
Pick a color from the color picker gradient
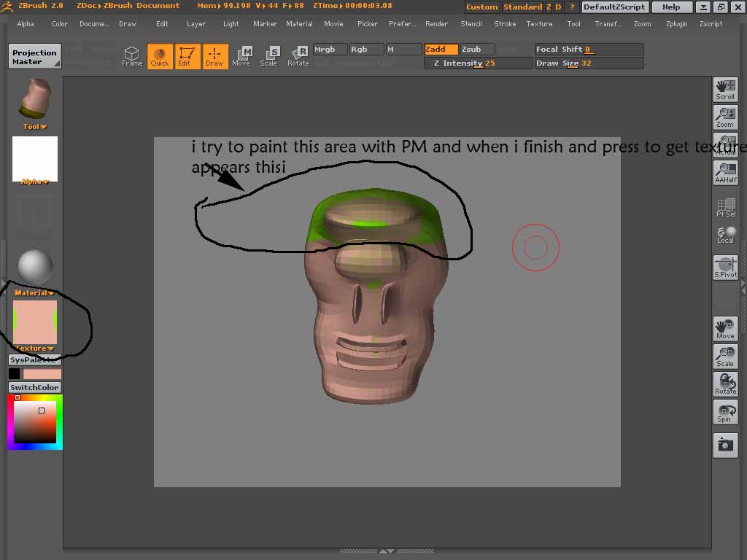tap(34, 421)
